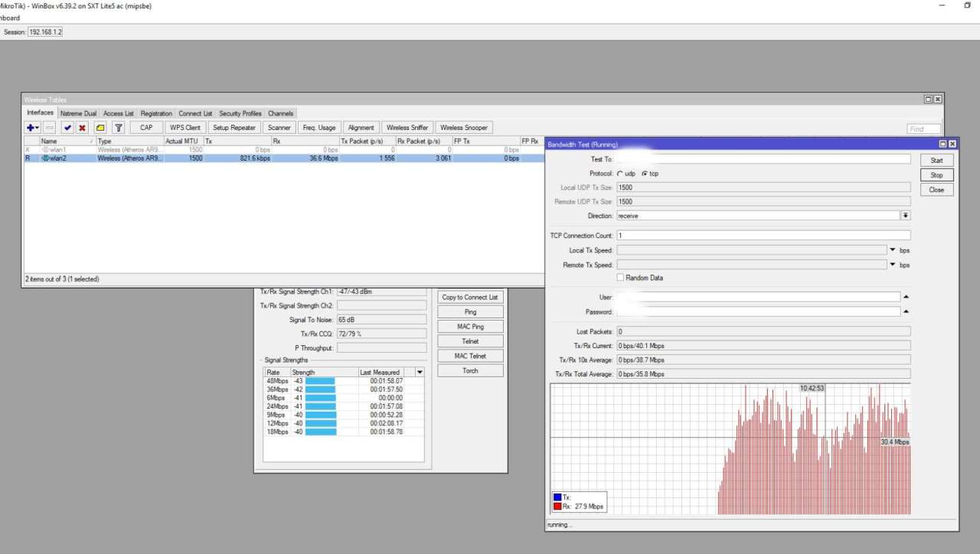Open the Filter funnel icon
980x554 pixels.
coord(119,128)
